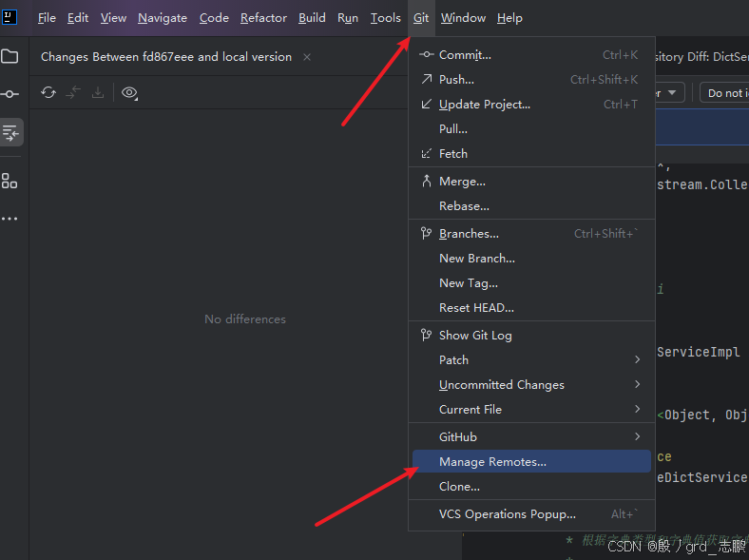Expand the Uncommitted Changes submenu
This screenshot has height=560, width=749.
(x=531, y=385)
